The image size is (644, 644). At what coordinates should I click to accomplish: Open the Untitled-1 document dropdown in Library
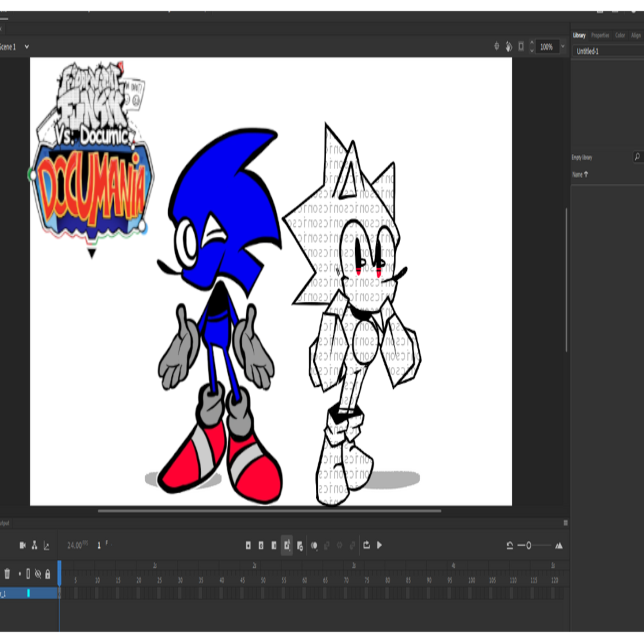pos(607,51)
